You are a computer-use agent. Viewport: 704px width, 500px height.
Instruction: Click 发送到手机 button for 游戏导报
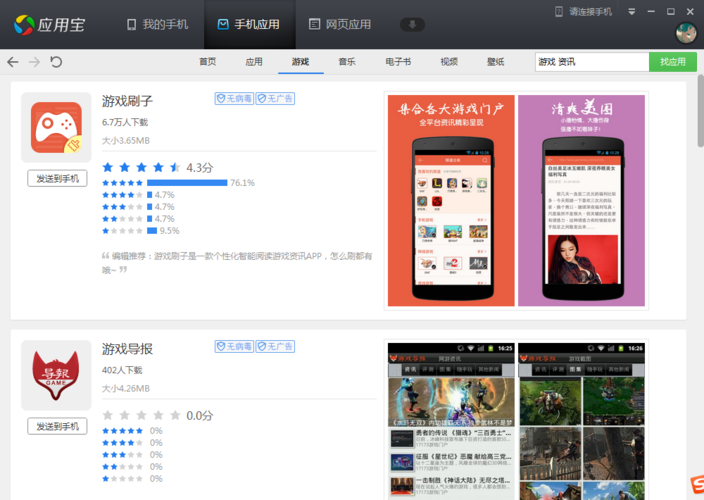point(57,426)
